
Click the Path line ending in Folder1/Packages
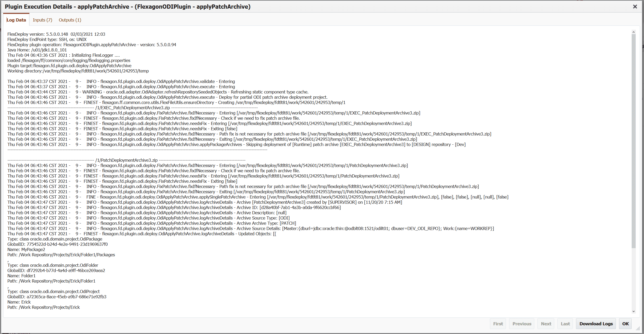click(61, 255)
